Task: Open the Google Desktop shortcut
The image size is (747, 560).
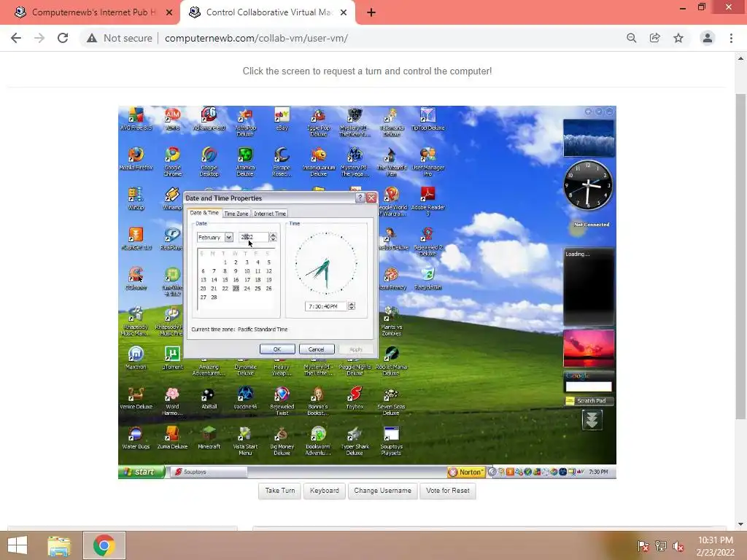Action: pos(209,161)
